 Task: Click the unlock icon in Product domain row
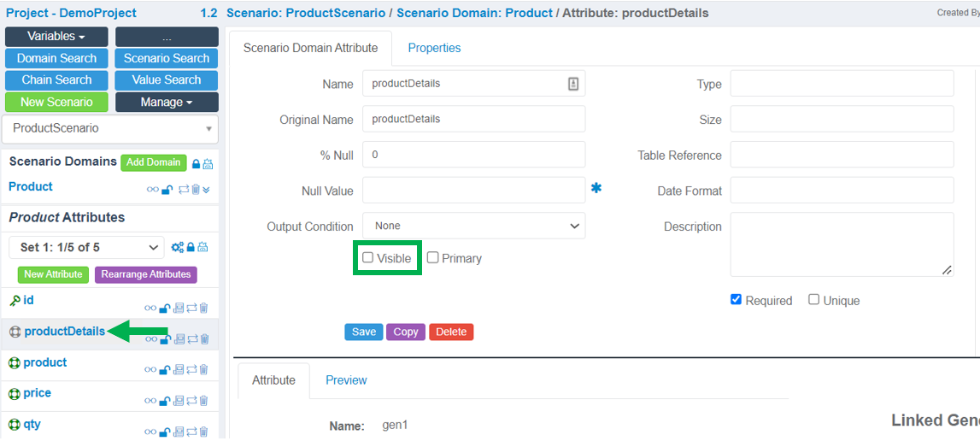167,190
